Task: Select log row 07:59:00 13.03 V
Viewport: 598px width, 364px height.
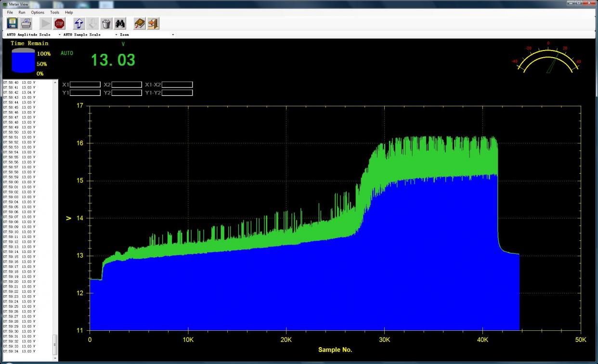Action: click(x=19, y=182)
